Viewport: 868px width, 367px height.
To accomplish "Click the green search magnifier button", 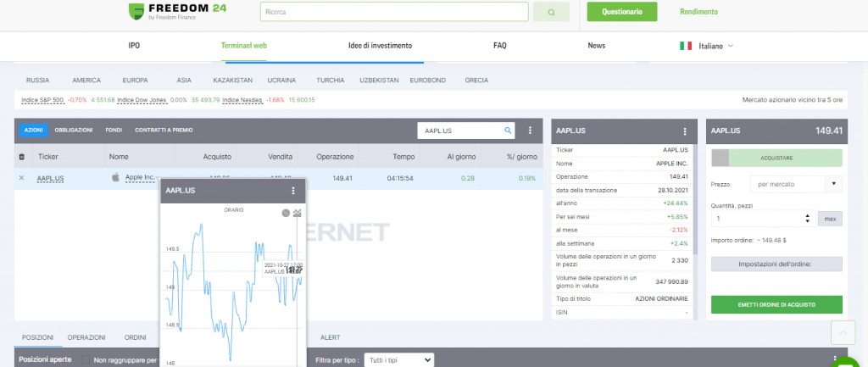I will (552, 13).
